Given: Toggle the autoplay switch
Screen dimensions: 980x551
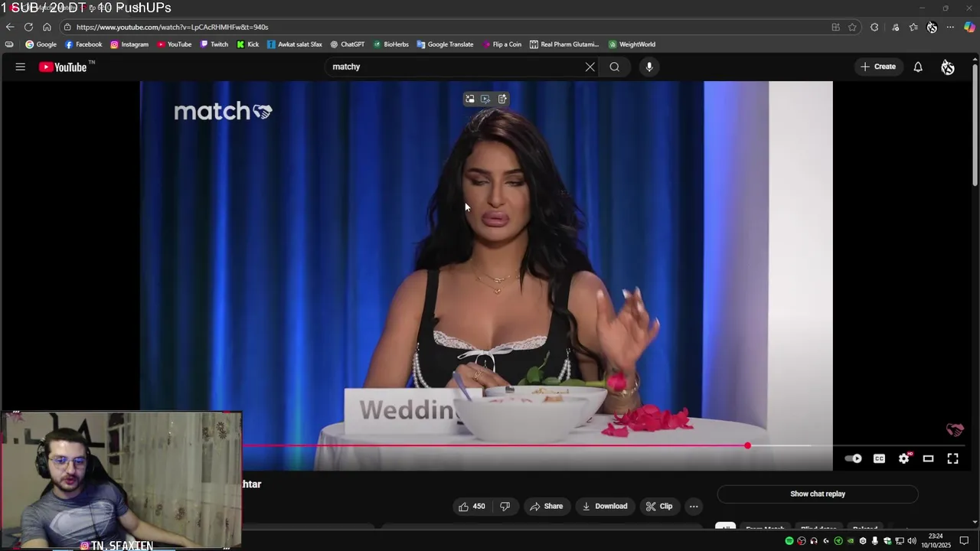Looking at the screenshot, I should 853,458.
